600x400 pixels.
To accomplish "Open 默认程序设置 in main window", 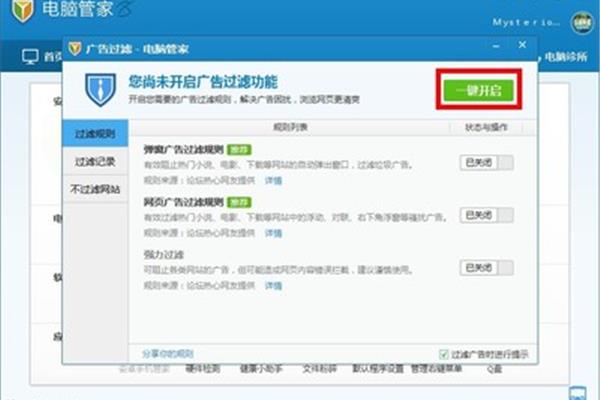I will [378, 369].
